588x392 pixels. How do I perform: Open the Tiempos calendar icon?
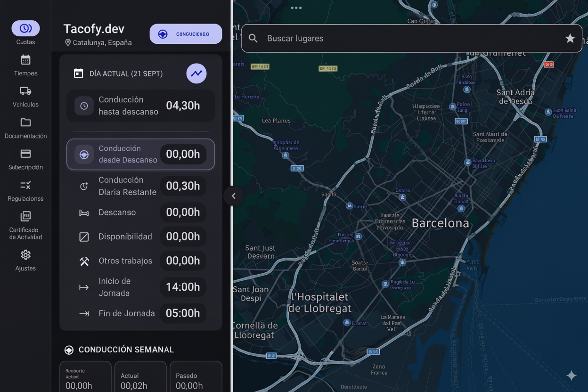pos(25,60)
